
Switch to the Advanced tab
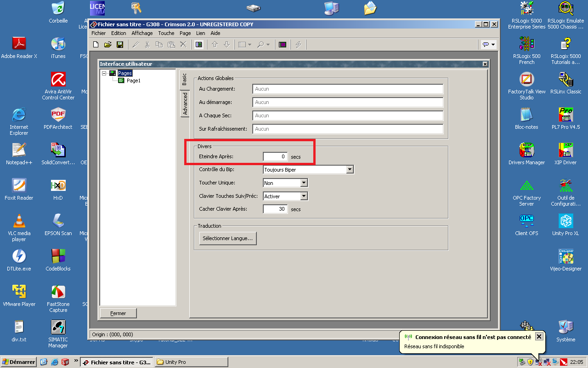click(x=185, y=103)
